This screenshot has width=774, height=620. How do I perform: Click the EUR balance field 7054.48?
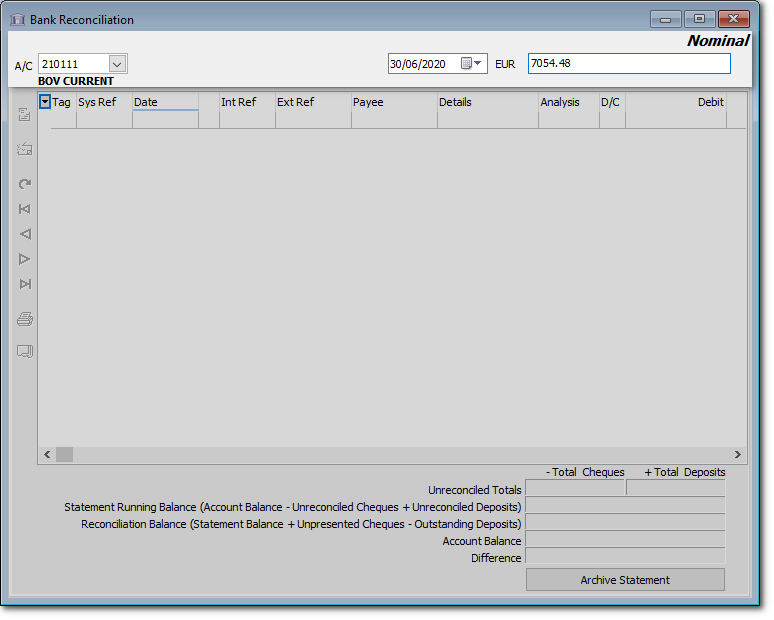tap(629, 64)
